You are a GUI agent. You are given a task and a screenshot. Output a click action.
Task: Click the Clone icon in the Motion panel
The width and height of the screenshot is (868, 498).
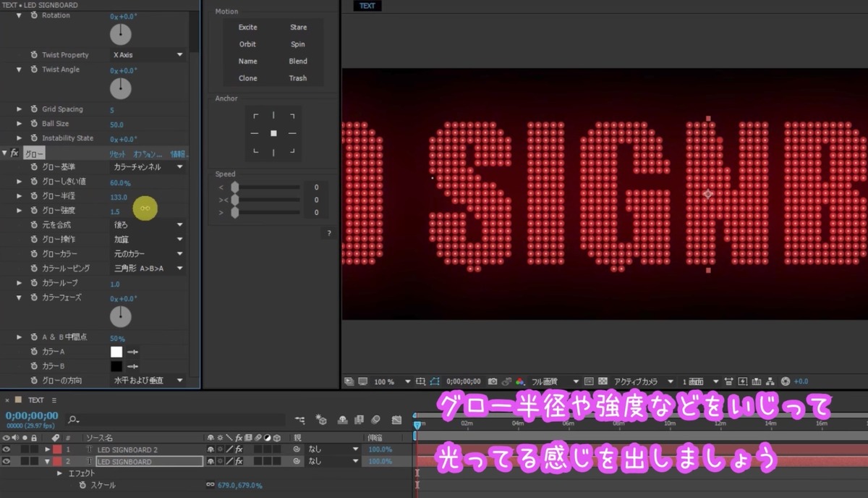247,77
